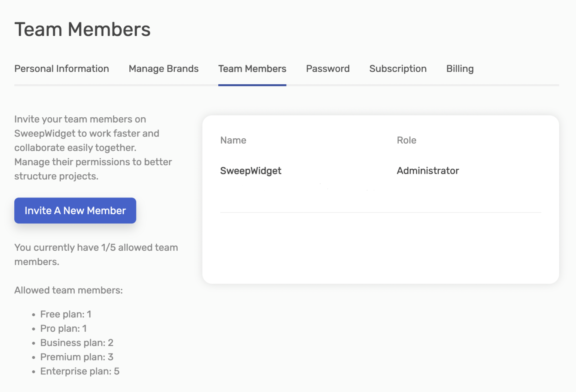Click the Premium plan entry
This screenshot has height=392, width=576.
coord(77,357)
